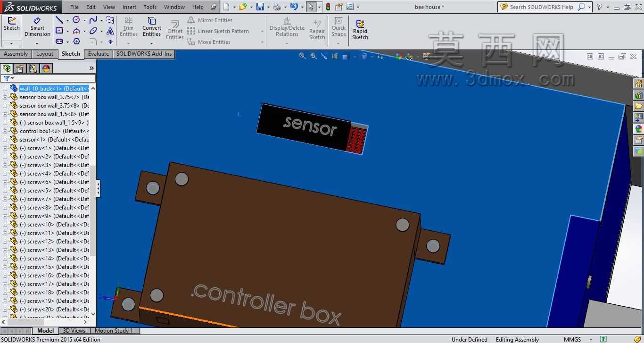Toggle the Rebuild traffic light icon
The image size is (644, 343).
pos(328,7)
